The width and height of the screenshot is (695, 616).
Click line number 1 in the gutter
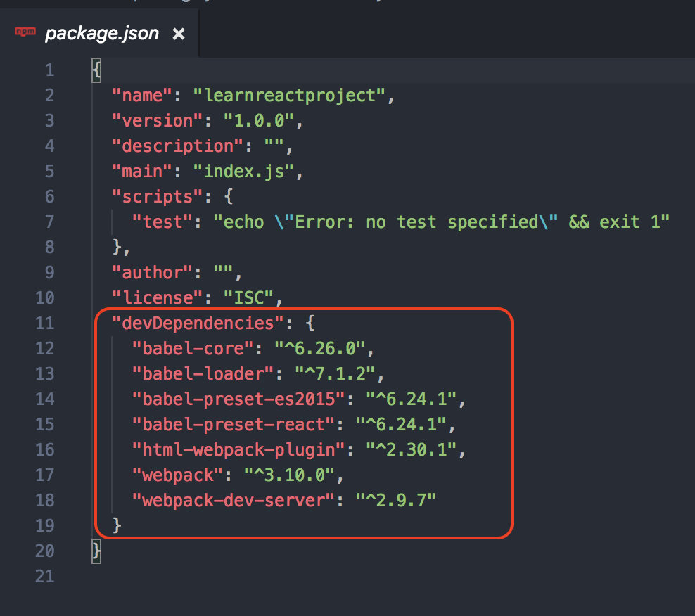coord(49,70)
